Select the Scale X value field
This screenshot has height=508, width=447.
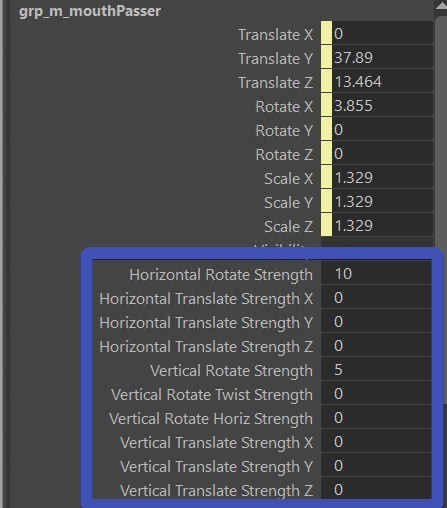[x=382, y=177]
